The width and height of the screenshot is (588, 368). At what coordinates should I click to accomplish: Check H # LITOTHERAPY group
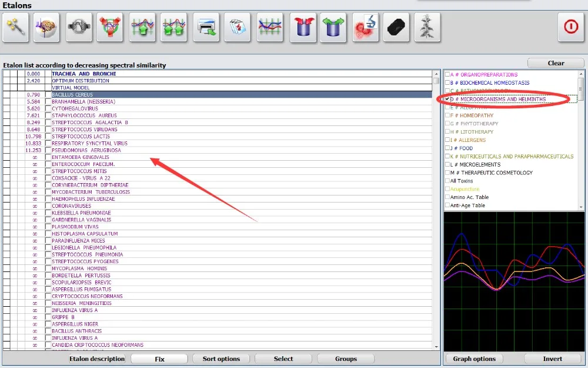coord(447,132)
